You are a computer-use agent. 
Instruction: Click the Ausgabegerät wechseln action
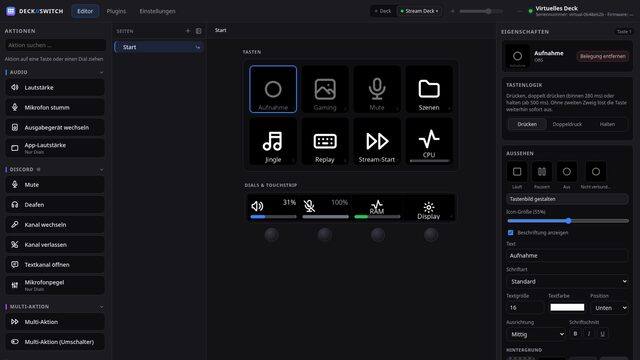55,127
